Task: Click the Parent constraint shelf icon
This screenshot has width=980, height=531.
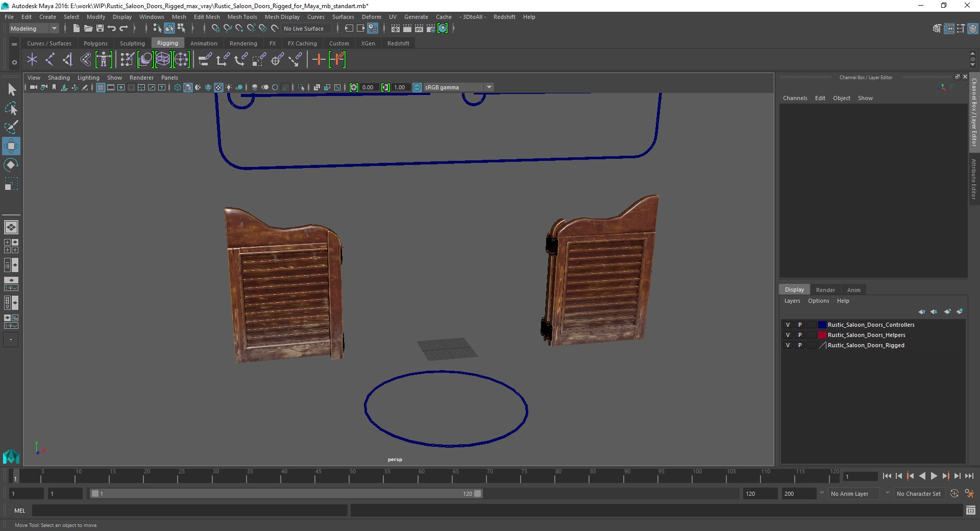Action: [x=205, y=60]
